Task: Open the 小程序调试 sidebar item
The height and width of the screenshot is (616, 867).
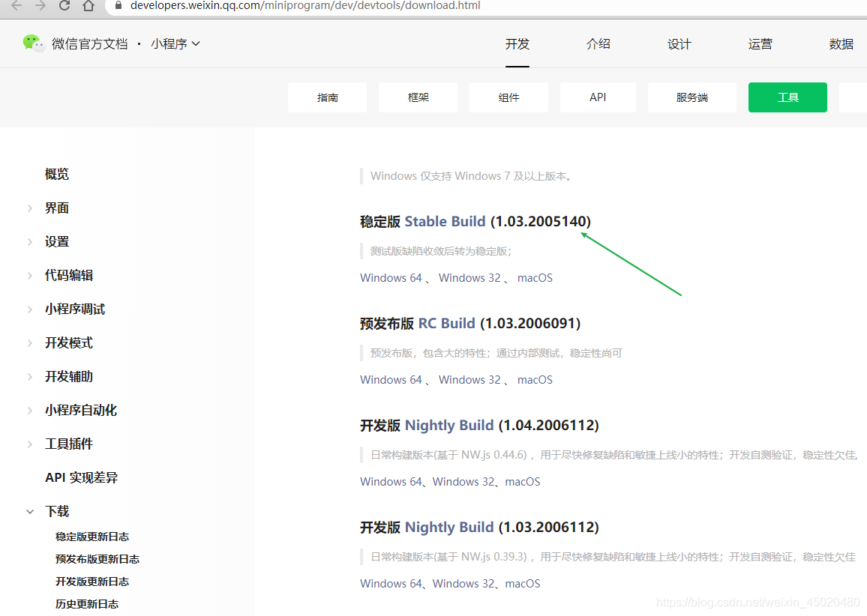Action: tap(75, 309)
